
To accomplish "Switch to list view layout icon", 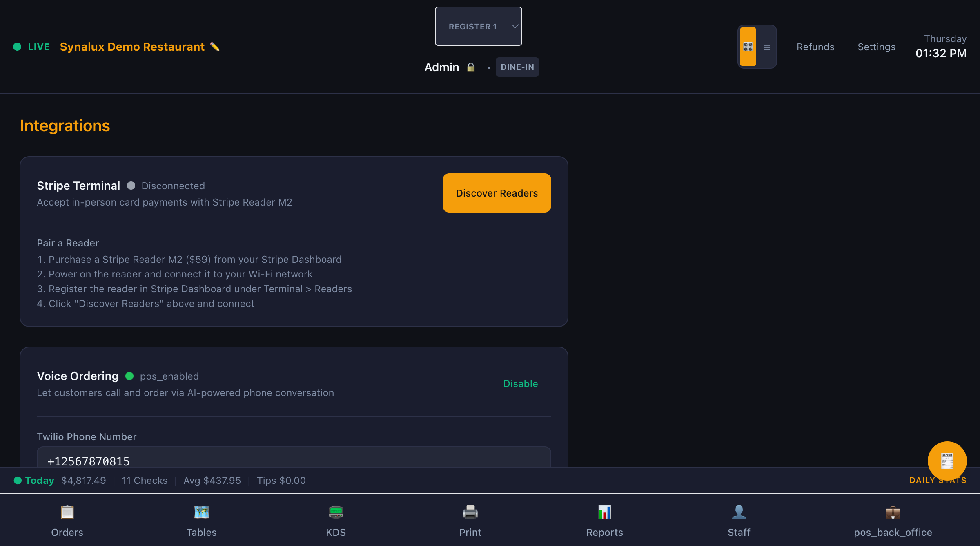I will [x=767, y=48].
